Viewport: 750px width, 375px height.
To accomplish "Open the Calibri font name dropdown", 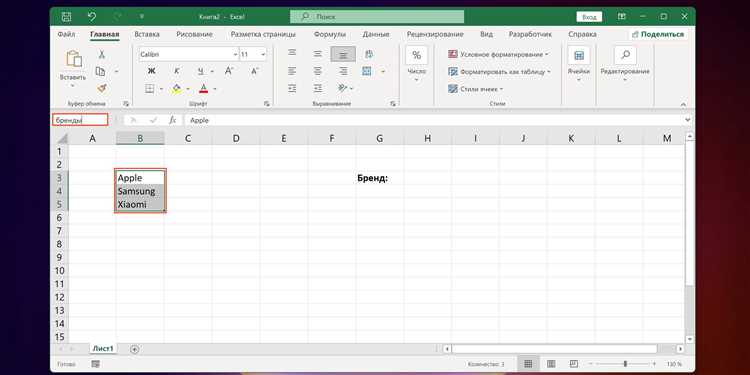I will (235, 55).
